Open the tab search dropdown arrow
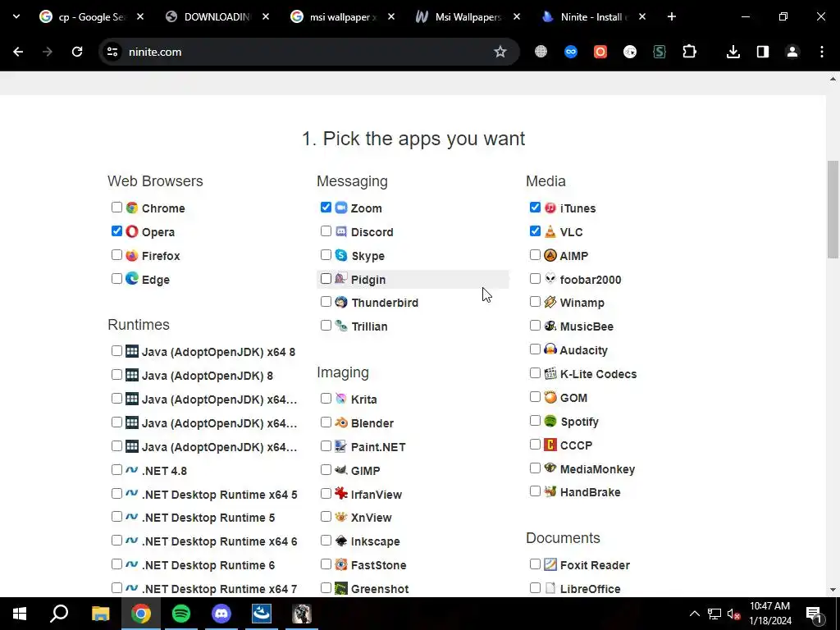This screenshot has width=840, height=630. (x=16, y=16)
